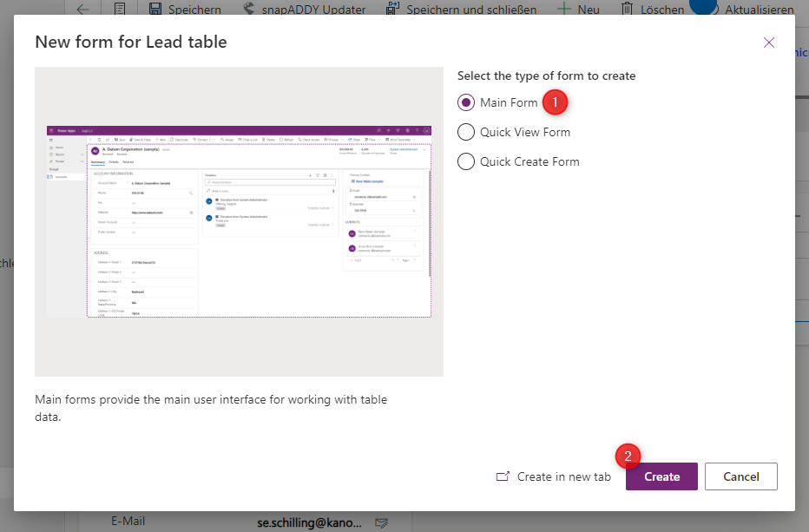Close the New form for Lead table dialog
The height and width of the screenshot is (532, 809).
(x=768, y=42)
